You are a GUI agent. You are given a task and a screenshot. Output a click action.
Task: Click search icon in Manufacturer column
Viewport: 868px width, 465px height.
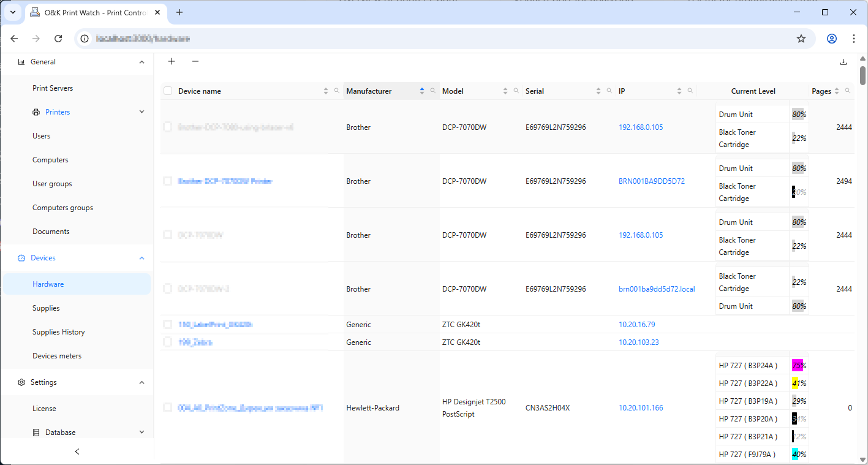tap(433, 91)
